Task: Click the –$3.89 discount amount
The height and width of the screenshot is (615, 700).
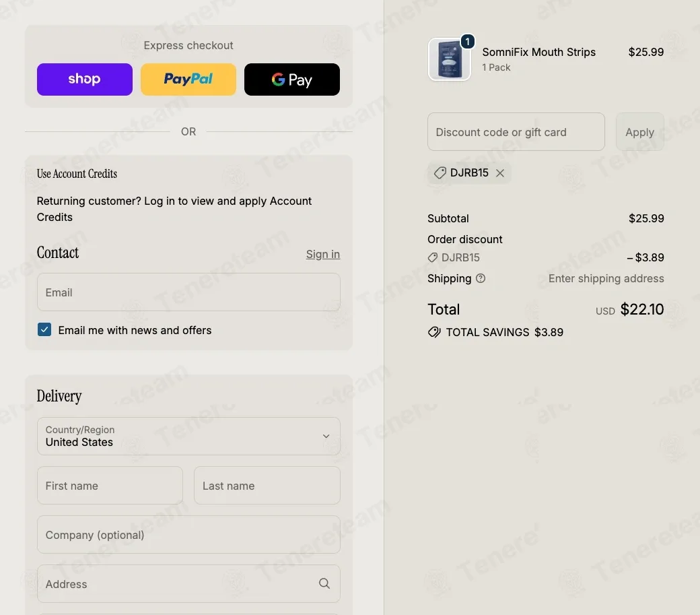Action: coord(645,258)
